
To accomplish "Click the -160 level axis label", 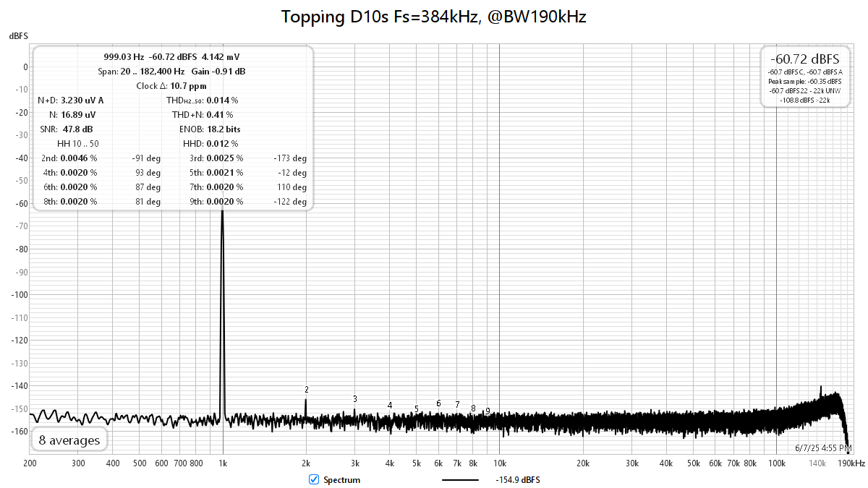I will click(20, 432).
